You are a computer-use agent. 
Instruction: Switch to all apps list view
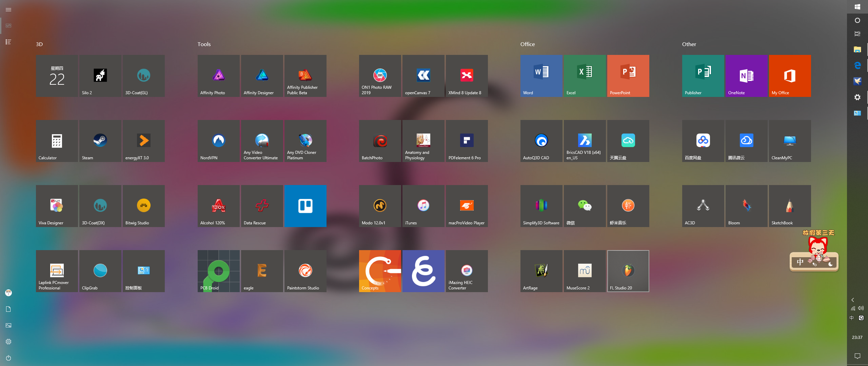coord(8,42)
